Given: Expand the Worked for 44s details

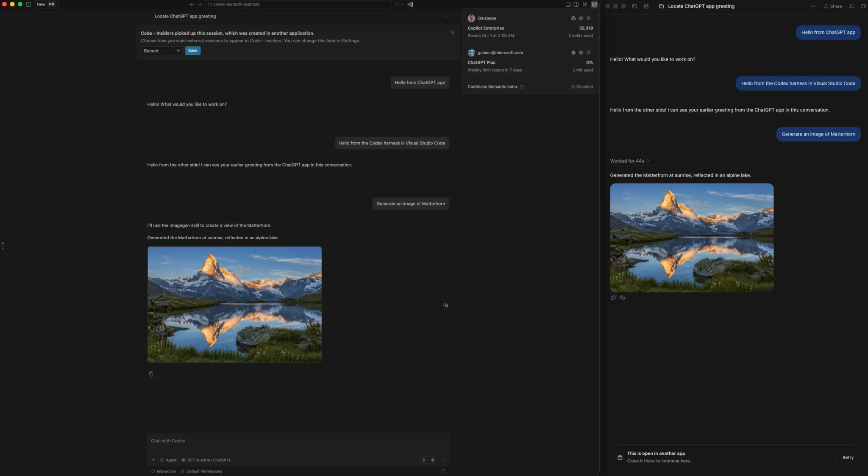Looking at the screenshot, I should 629,161.
